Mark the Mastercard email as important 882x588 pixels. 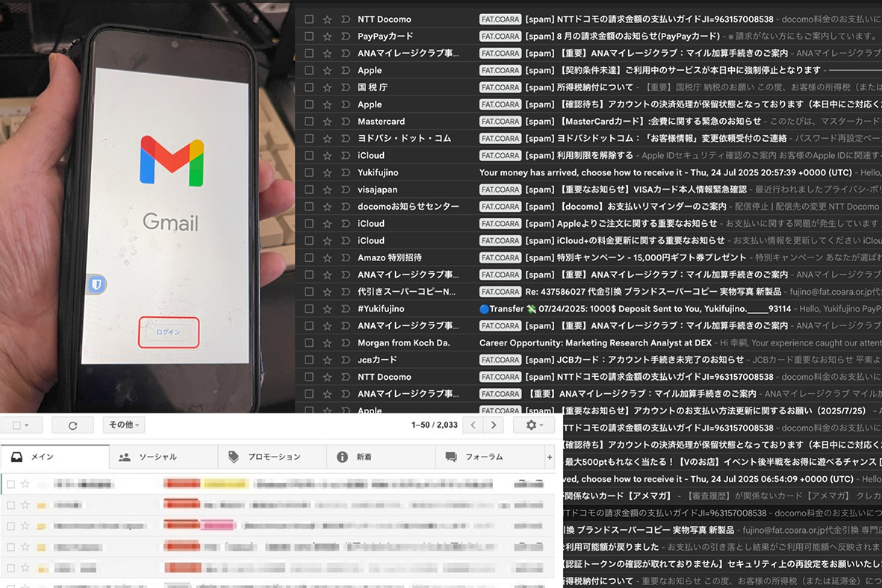coord(345,122)
